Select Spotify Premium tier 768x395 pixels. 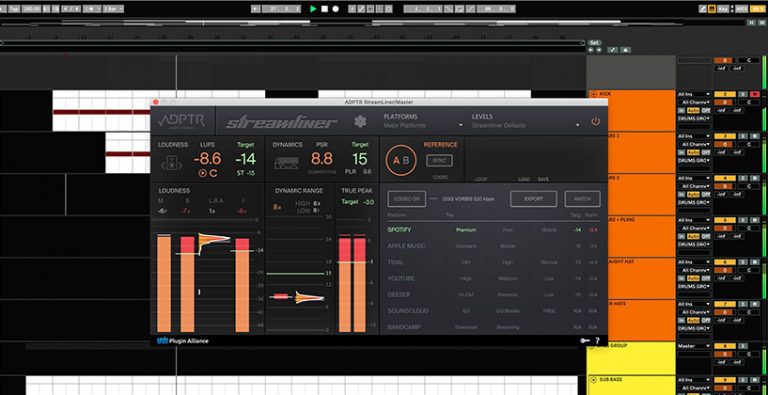pyautogui.click(x=466, y=230)
